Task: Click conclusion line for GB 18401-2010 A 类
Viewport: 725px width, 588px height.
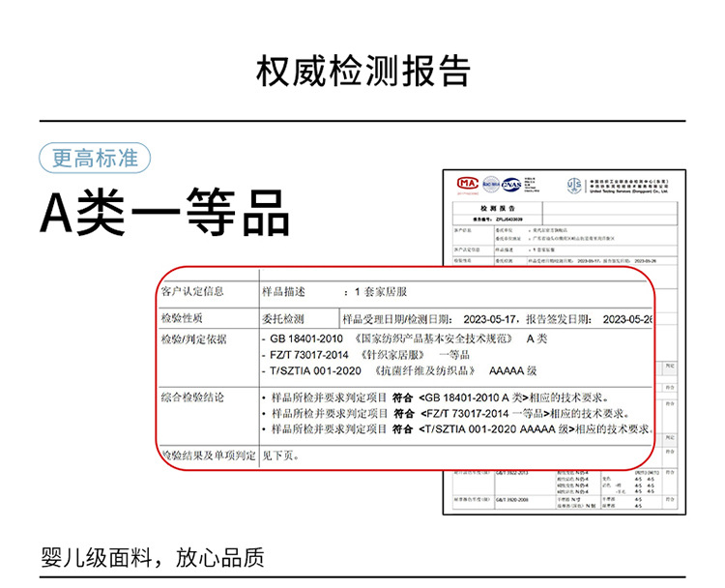Action: click(435, 397)
